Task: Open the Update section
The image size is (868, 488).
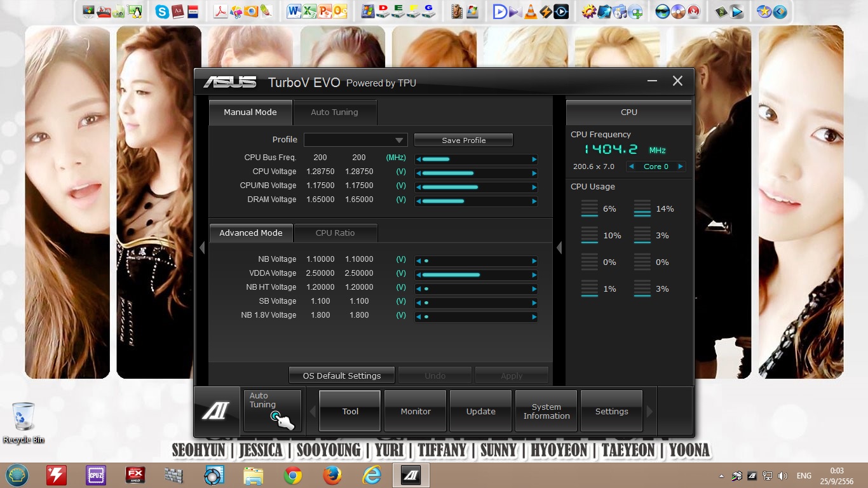Action: click(481, 411)
